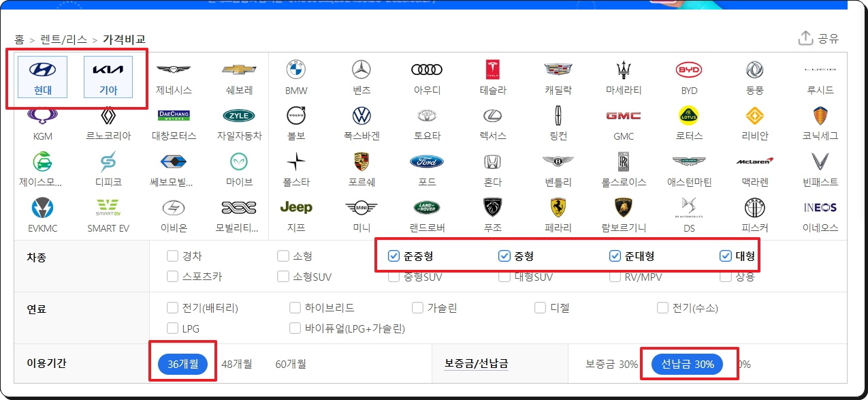
Task: Pick the Chevrolet (쉐보레) brand logo
Action: [239, 70]
